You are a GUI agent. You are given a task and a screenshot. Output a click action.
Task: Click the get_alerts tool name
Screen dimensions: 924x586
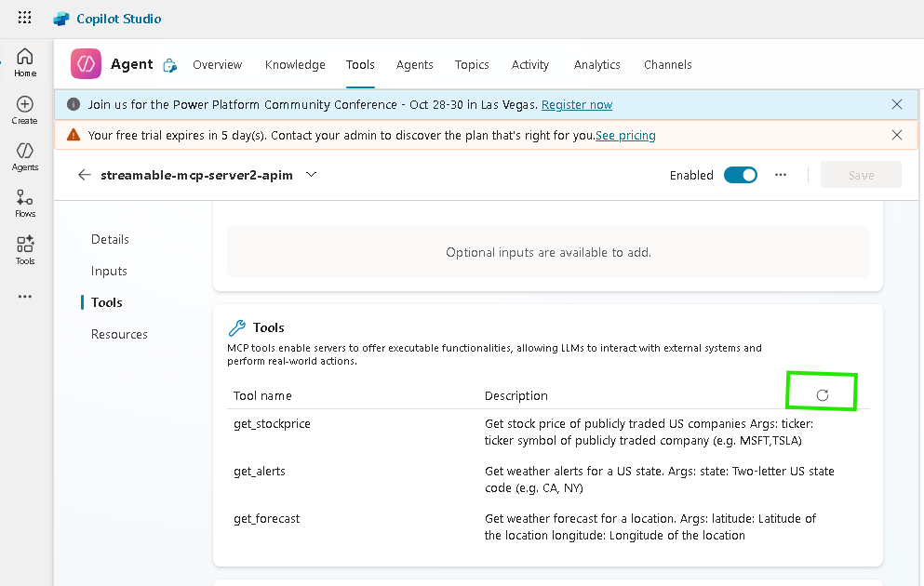pyautogui.click(x=260, y=472)
